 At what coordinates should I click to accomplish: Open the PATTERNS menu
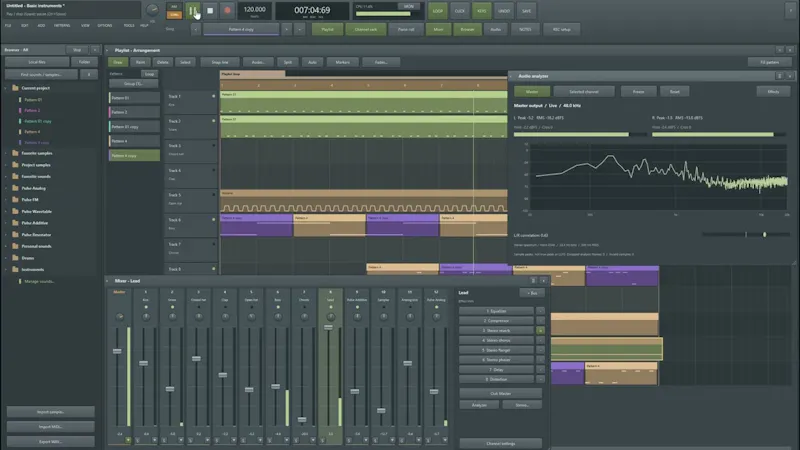pos(62,26)
